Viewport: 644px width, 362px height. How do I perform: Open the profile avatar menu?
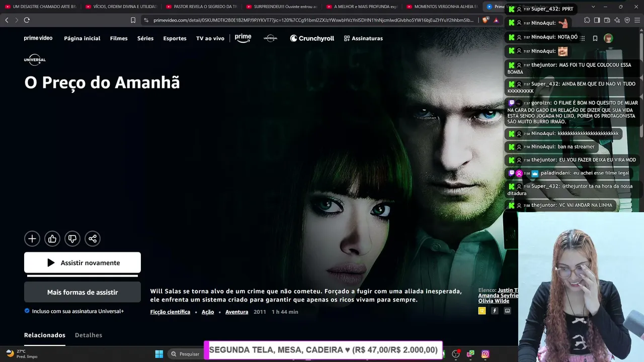[x=608, y=38]
